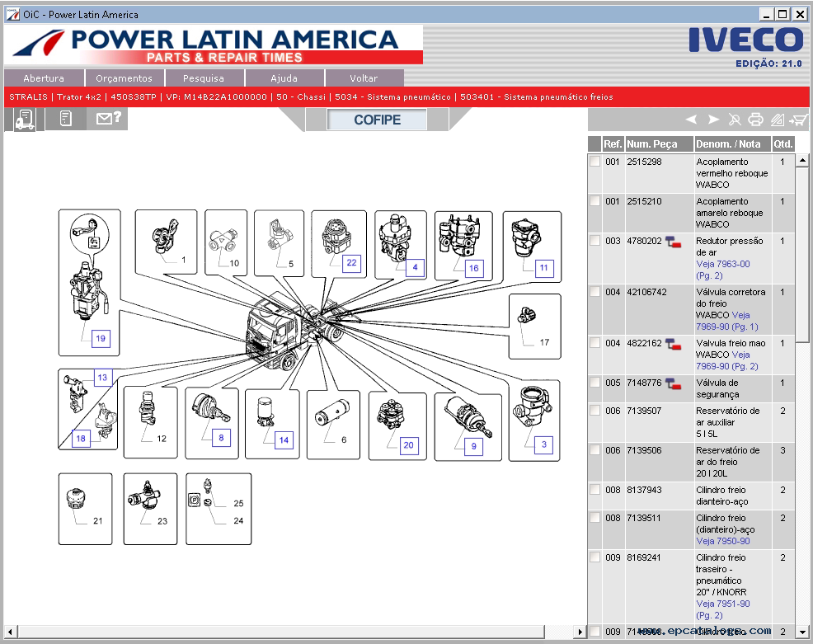Open the Ajuda menu tab
The width and height of the screenshot is (813, 644).
point(284,78)
